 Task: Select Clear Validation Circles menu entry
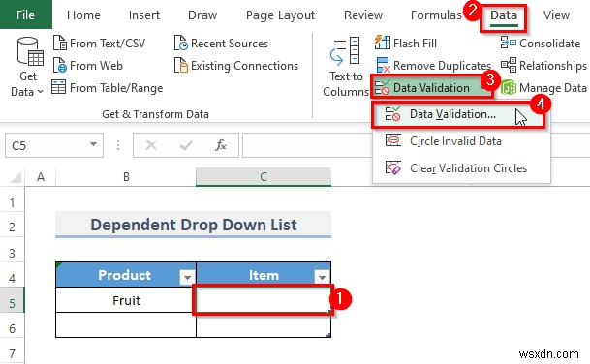click(461, 168)
